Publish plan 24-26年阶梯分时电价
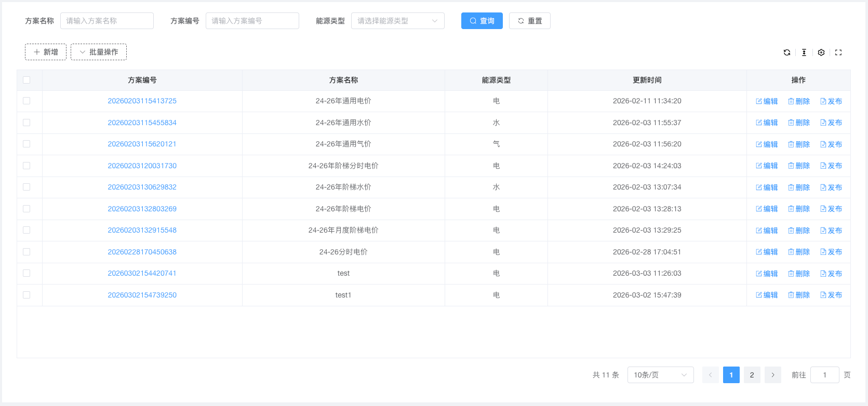 pos(831,166)
